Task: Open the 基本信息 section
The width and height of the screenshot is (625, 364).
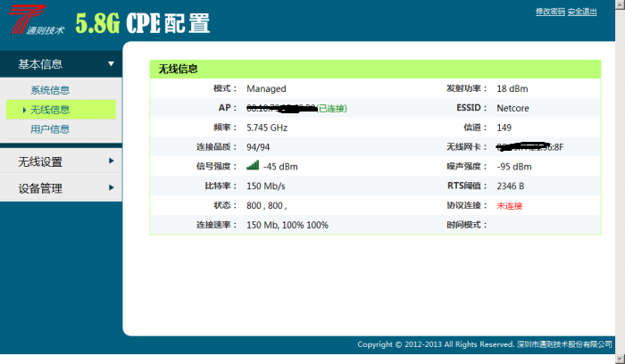Action: (61, 64)
